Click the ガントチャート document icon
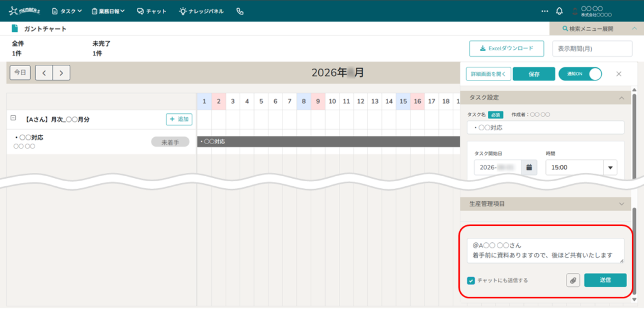Viewport: 644px width, 309px height. (x=15, y=29)
